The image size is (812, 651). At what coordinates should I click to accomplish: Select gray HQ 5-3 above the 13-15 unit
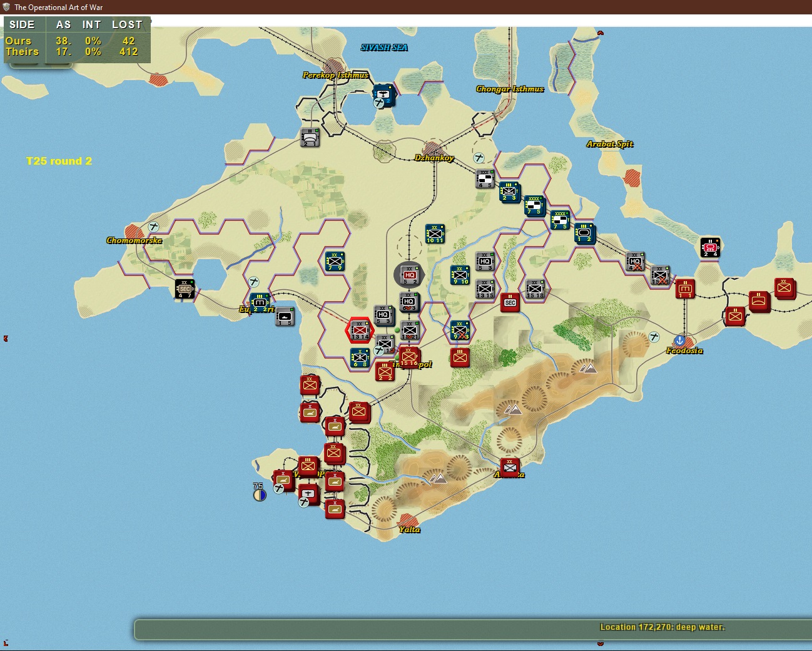pyautogui.click(x=485, y=262)
